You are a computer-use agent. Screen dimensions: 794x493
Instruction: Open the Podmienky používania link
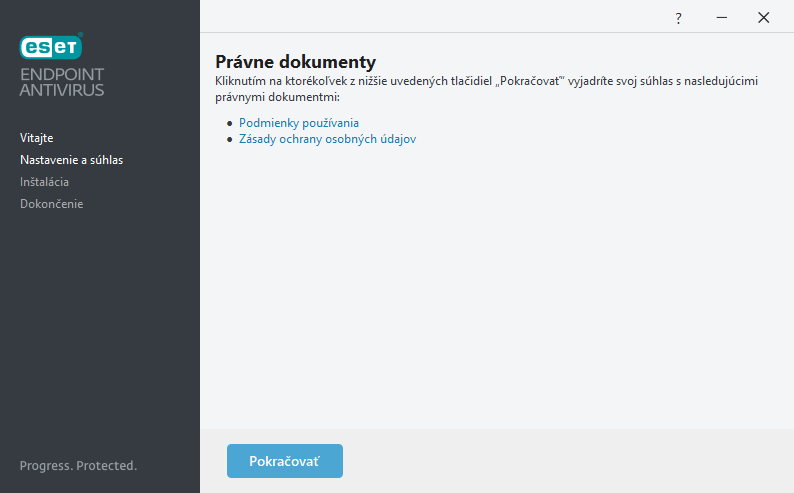[299, 123]
